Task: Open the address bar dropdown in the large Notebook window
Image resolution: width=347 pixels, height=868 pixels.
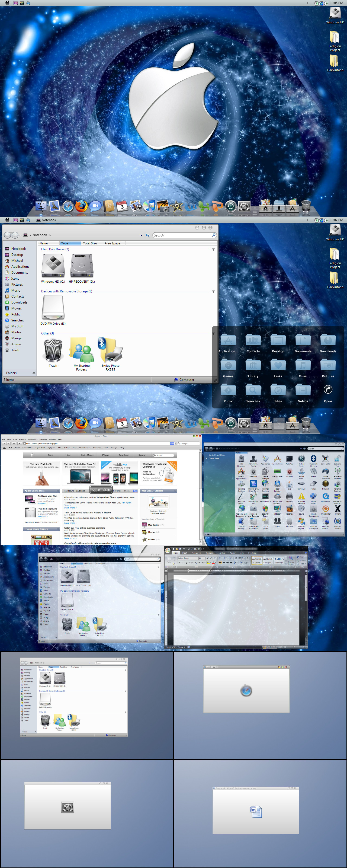Action: (x=141, y=235)
